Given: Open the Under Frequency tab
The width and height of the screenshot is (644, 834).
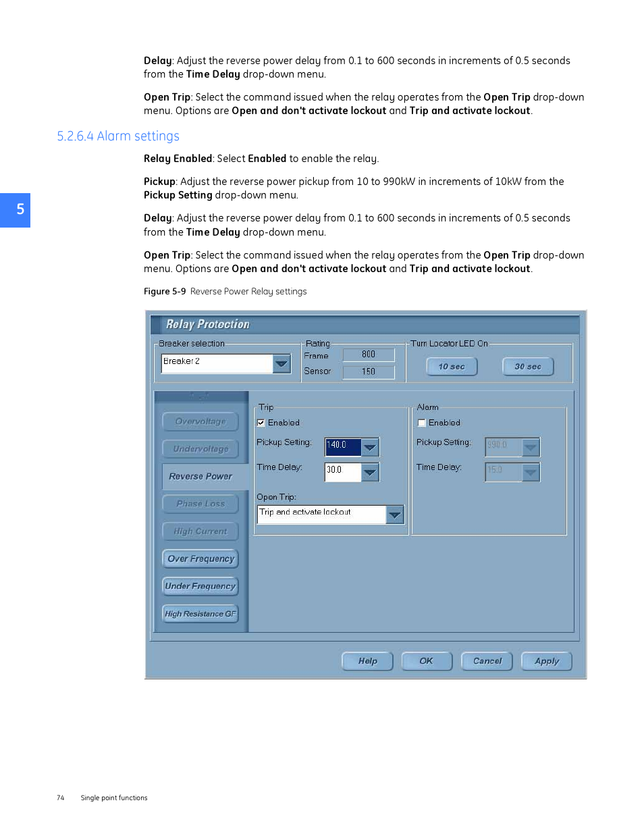Looking at the screenshot, I should [x=200, y=586].
